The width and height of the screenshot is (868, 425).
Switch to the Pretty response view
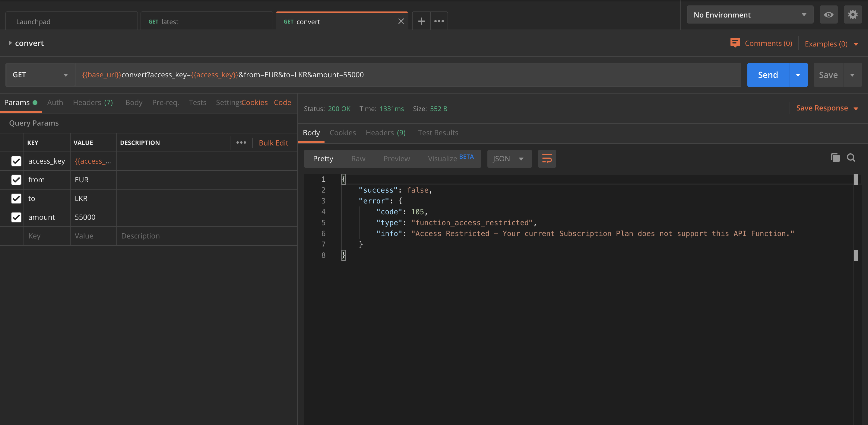tap(323, 158)
